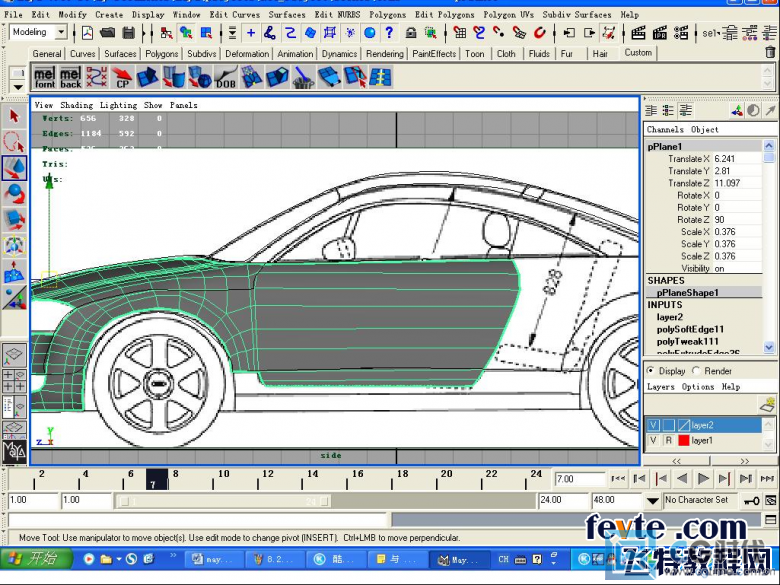Click the Translate X value 6.241
The image size is (780, 585).
pos(736,159)
